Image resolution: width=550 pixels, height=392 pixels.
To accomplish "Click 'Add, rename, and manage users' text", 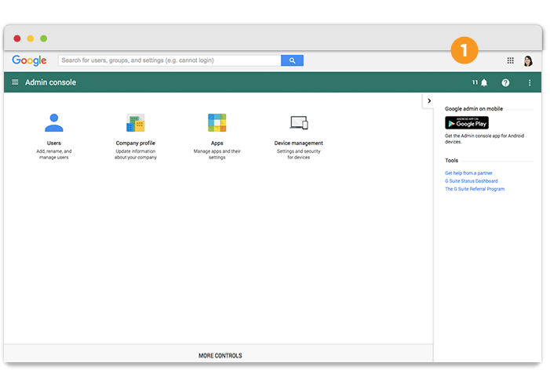I will (x=54, y=154).
